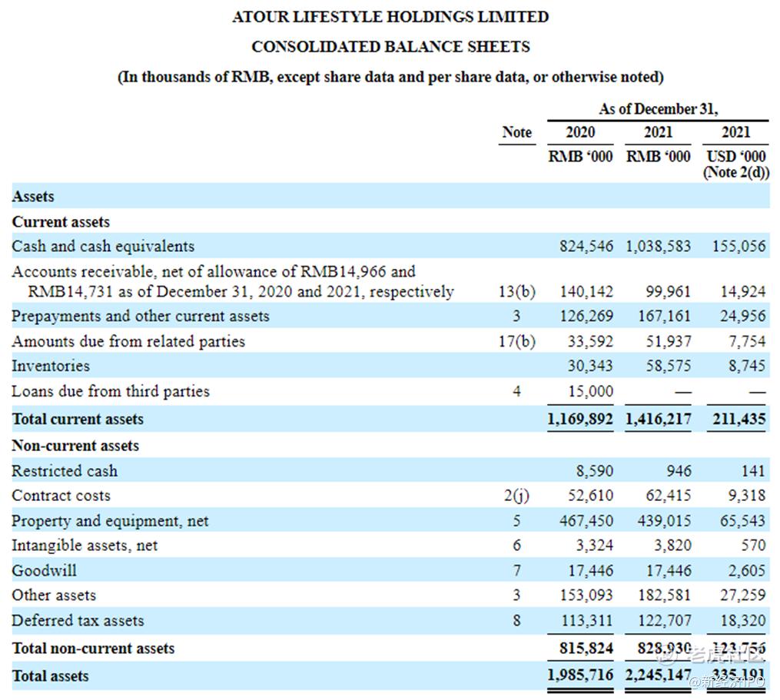This screenshot has height=700, width=780.
Task: Click the 'Goodwill' row label
Action: point(45,571)
